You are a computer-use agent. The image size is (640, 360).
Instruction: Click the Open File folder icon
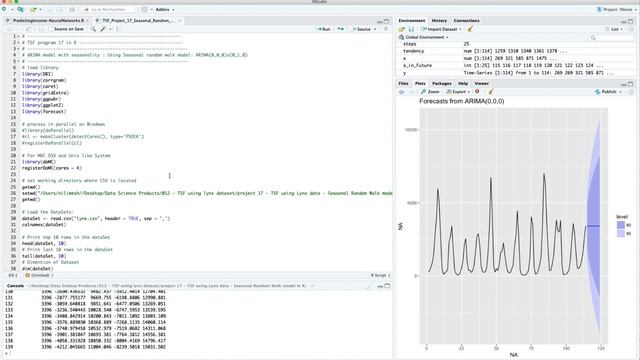coord(33,9)
